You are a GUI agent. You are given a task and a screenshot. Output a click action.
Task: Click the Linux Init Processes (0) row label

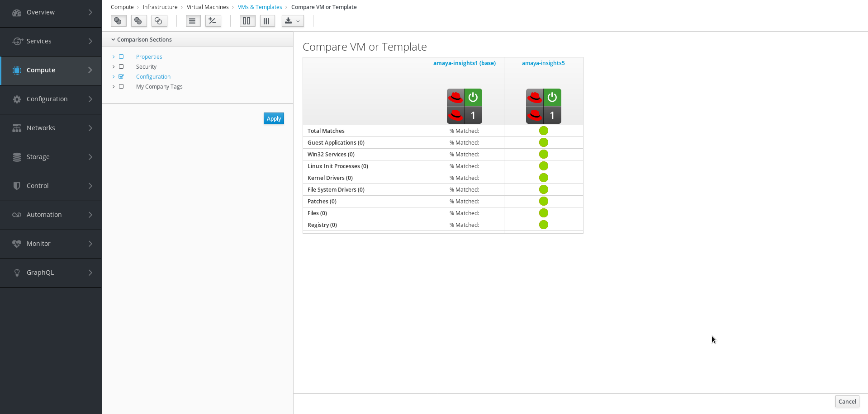coord(338,166)
